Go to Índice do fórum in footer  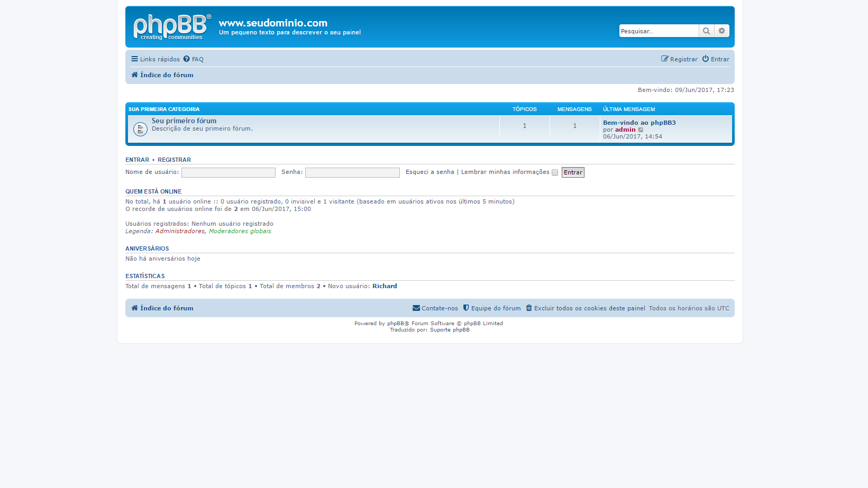point(162,308)
